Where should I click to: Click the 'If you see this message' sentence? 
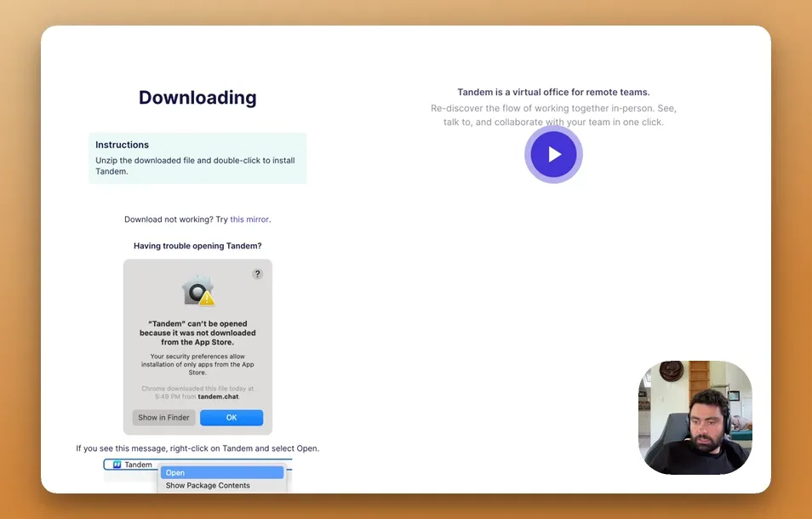[x=197, y=448]
